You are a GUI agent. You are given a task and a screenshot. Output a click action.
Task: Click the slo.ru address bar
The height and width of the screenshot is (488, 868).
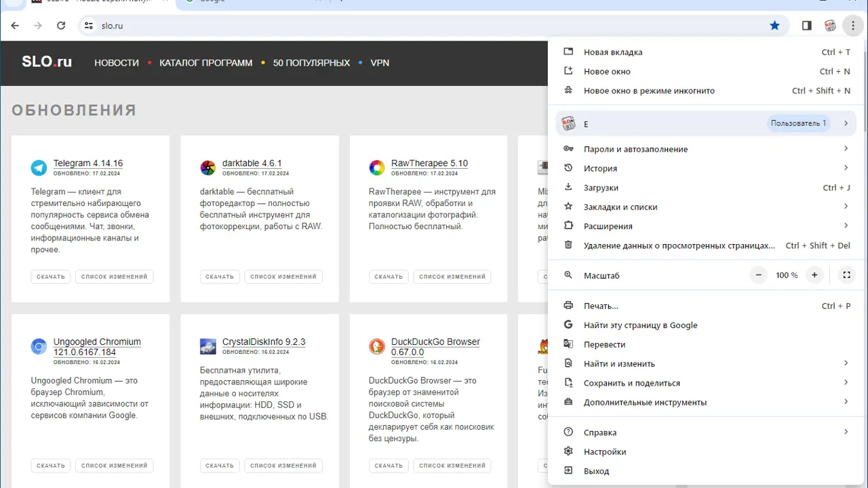tap(407, 26)
